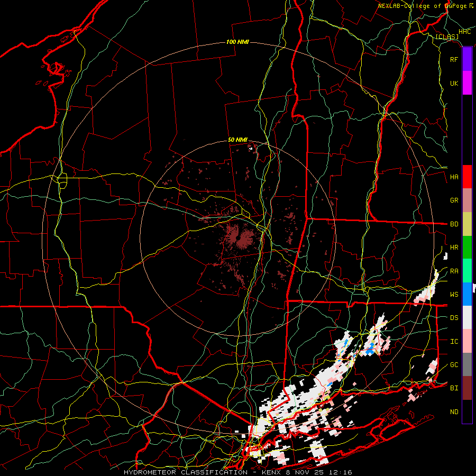This screenshot has width=476, height=476.
Task: Click the HR legend label
Action: coord(454,248)
